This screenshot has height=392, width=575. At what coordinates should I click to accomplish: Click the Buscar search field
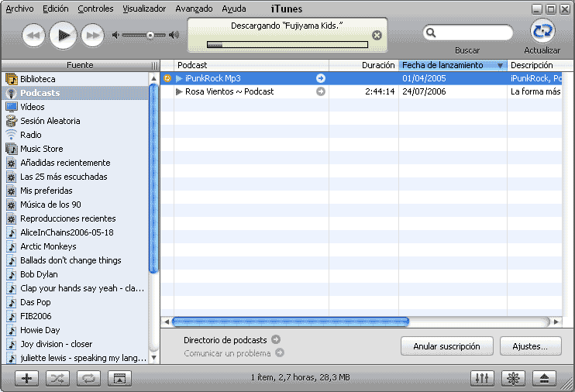coord(467,33)
